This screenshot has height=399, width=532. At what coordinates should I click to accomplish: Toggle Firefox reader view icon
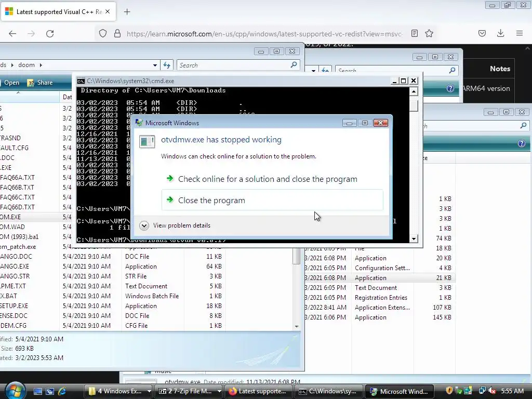pyautogui.click(x=414, y=33)
